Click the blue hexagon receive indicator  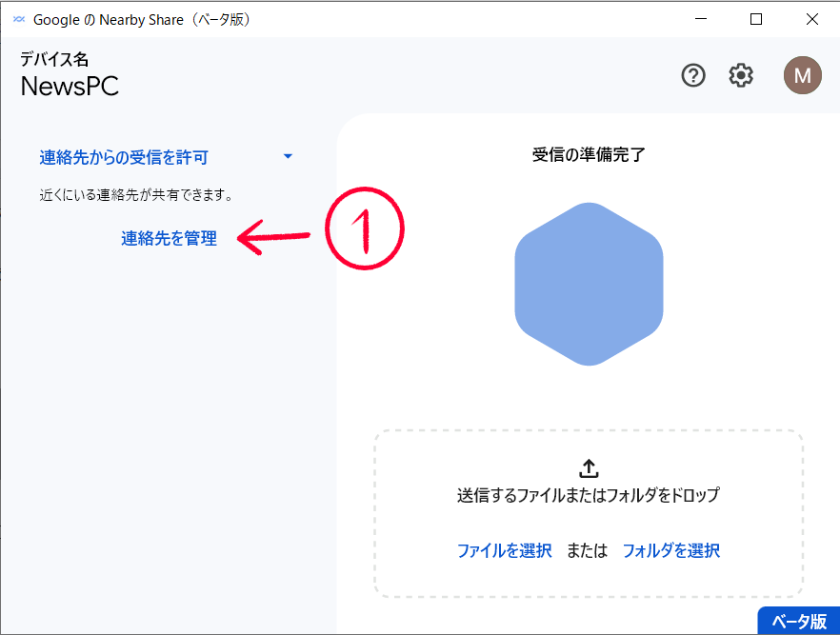[x=589, y=284]
